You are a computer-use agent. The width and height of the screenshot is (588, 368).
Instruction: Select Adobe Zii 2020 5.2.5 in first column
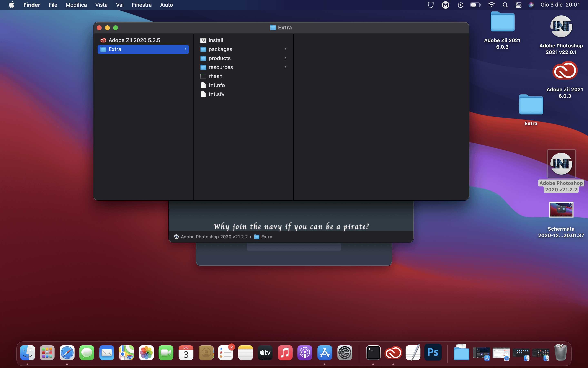[143, 40]
